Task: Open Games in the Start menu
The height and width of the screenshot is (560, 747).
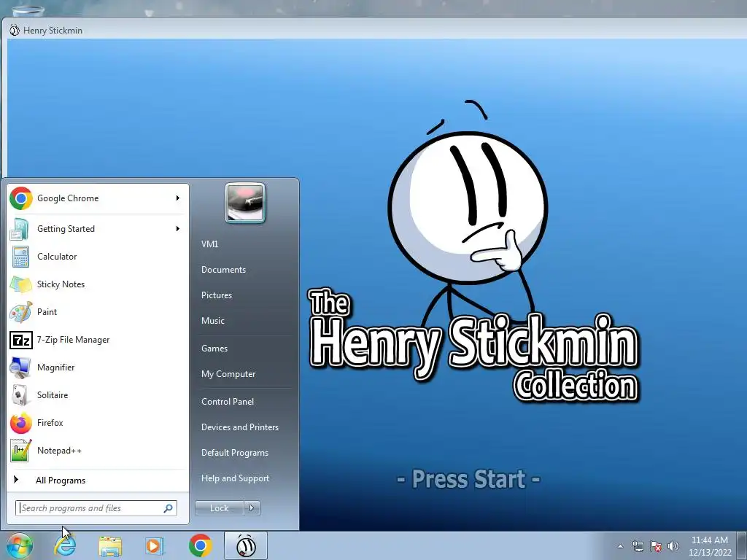Action: coord(214,348)
